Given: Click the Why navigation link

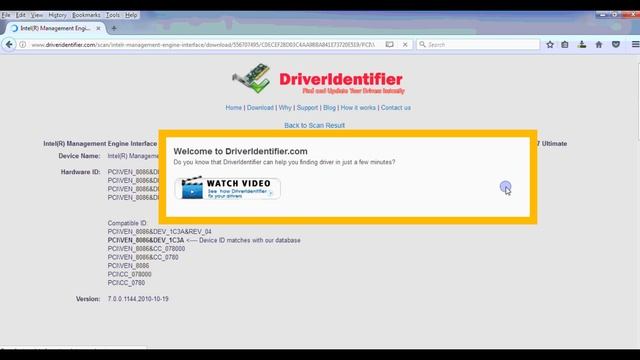Looking at the screenshot, I should (285, 108).
